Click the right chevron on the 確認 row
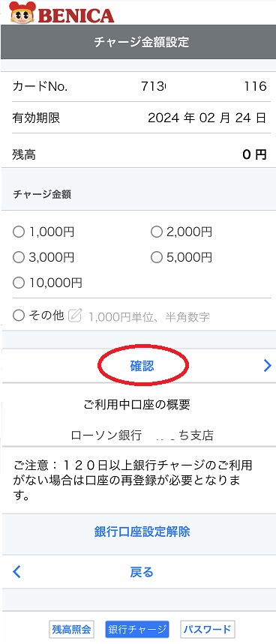276x644 pixels. [x=267, y=365]
